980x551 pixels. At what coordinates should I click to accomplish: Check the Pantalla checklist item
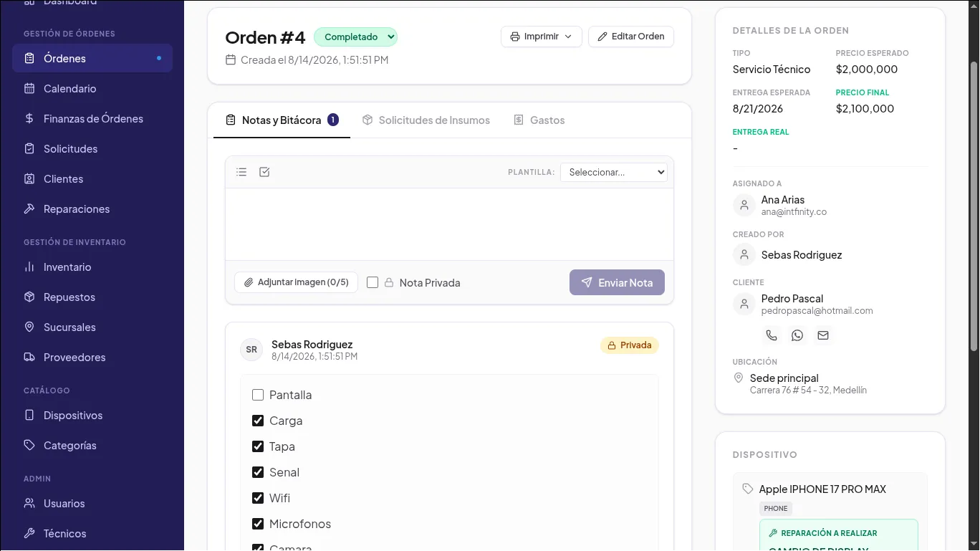tap(258, 395)
